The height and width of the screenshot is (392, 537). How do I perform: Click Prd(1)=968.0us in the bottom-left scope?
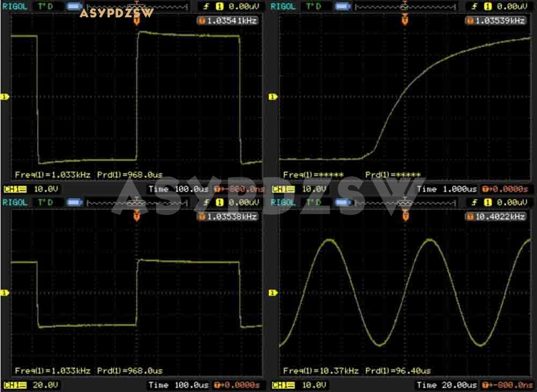[x=130, y=371]
